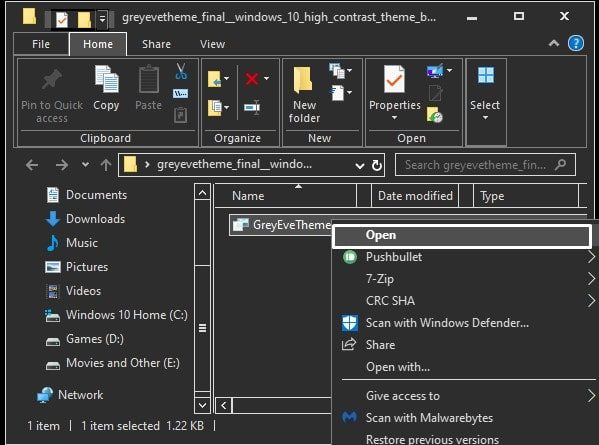The height and width of the screenshot is (445, 599).
Task: Click the blue Help question mark icon
Action: (576, 43)
